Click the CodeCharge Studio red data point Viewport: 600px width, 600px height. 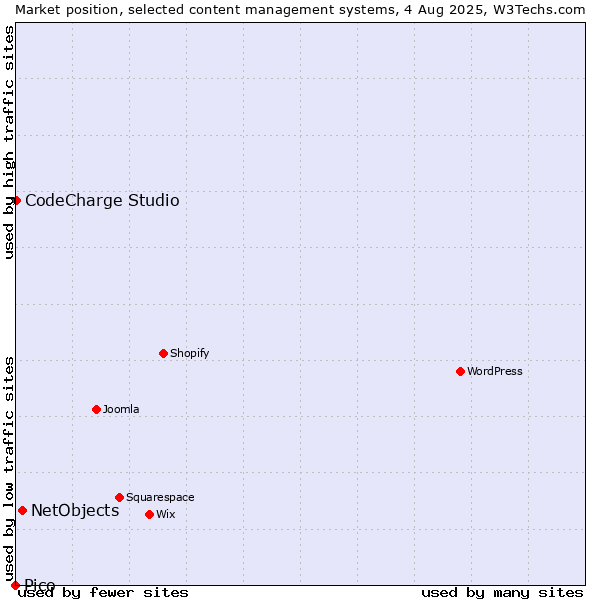(16, 201)
